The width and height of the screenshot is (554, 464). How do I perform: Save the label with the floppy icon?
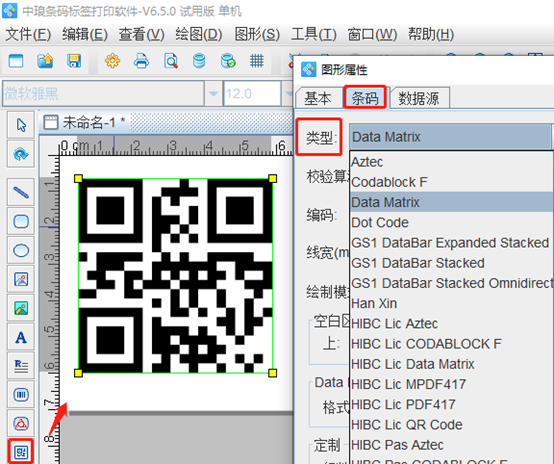coord(74,61)
